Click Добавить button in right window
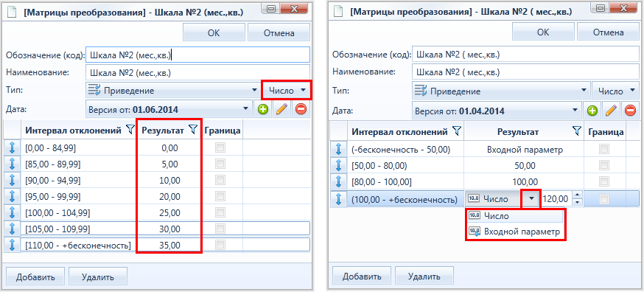The height and width of the screenshot is (292, 644). 362,276
